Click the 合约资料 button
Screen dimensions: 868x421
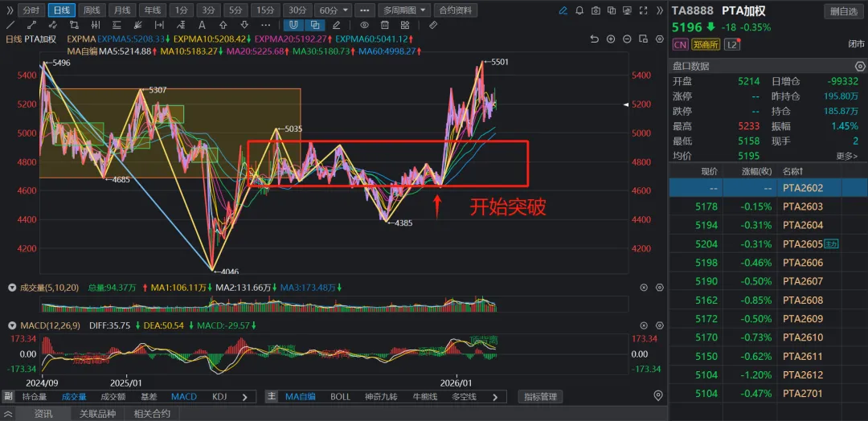(456, 10)
